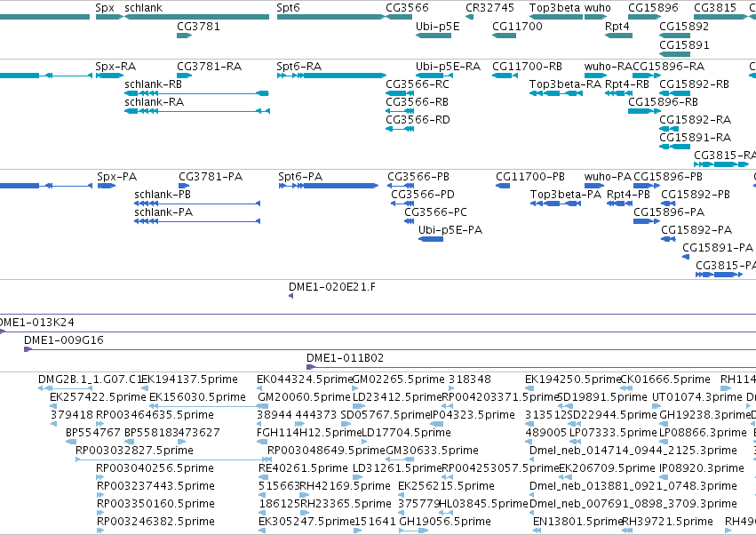Viewport: 756px width, 535px height.
Task: Open BAC clone DME1-009G16
Action: pyautogui.click(x=64, y=340)
